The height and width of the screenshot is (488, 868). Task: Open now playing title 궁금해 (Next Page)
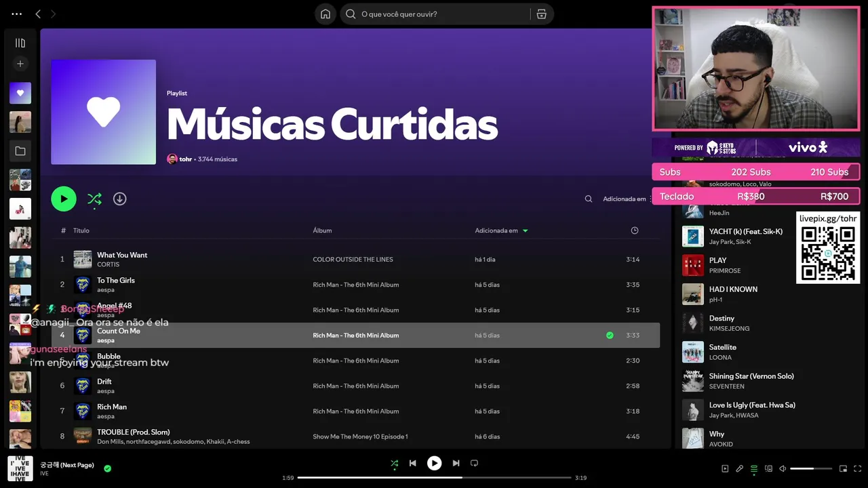pos(67,465)
